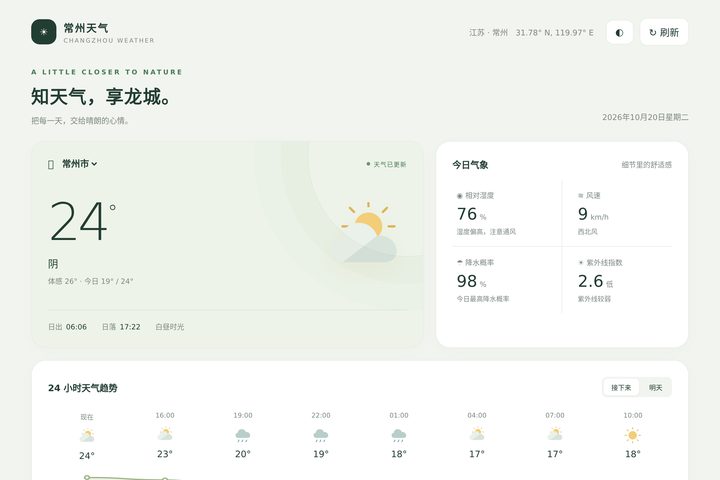The image size is (720, 480).
Task: Click the 10:00 sunny icon
Action: [633, 435]
